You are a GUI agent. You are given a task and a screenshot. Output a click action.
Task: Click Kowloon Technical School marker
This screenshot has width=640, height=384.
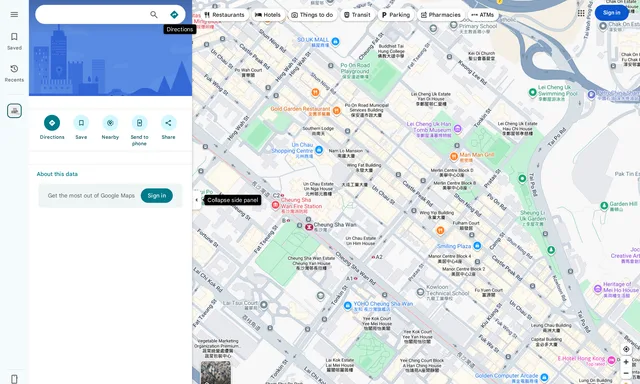coord(420,292)
